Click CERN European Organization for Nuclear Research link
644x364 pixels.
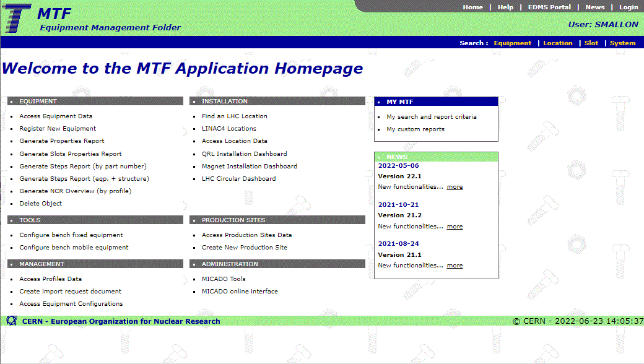tap(121, 321)
